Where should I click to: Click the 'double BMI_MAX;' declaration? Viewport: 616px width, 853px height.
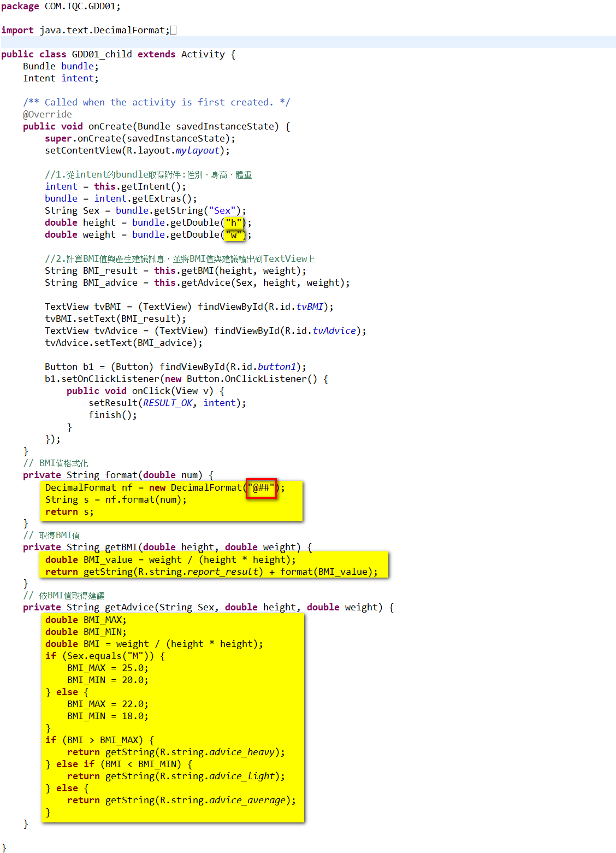tap(86, 620)
